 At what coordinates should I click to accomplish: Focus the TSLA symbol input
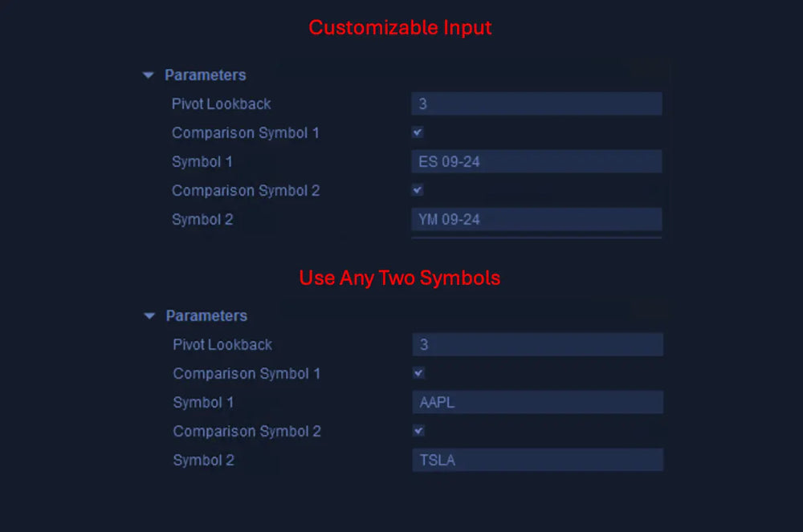537,460
